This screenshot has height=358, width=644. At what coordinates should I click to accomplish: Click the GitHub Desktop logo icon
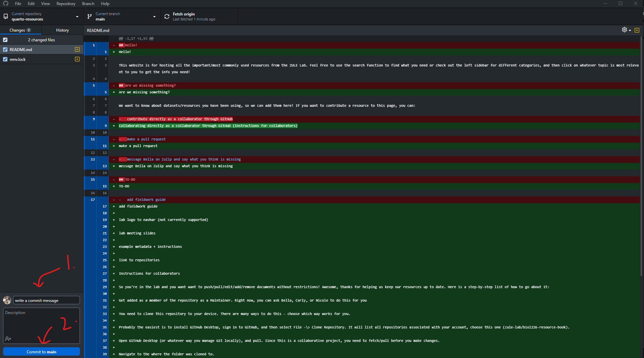tap(5, 3)
